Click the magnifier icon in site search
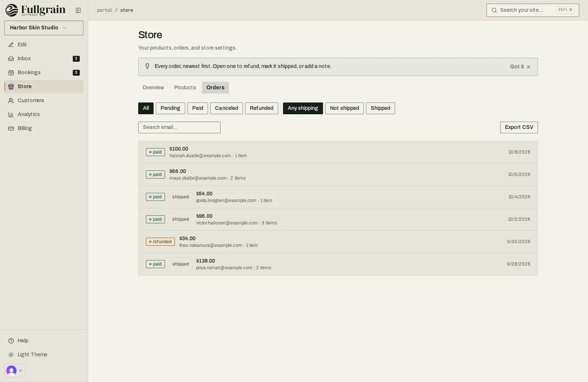Image resolution: width=588 pixels, height=382 pixels. (494, 10)
